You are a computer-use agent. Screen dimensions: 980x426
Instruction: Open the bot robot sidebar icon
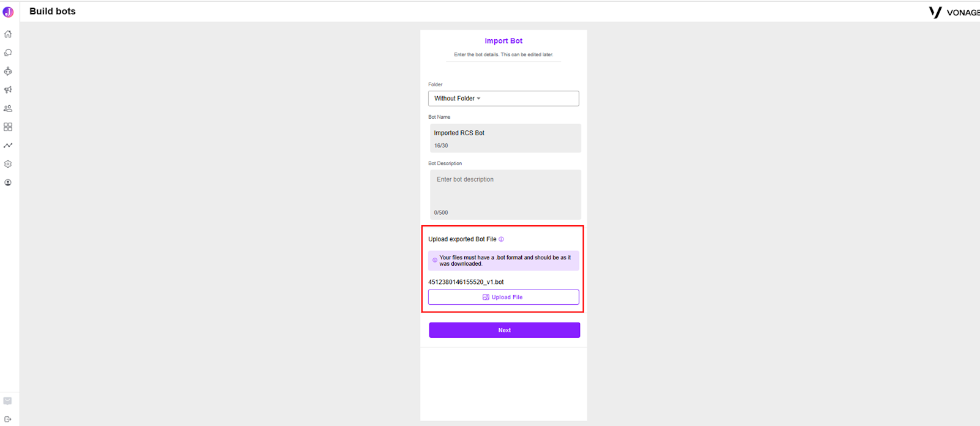[8, 71]
